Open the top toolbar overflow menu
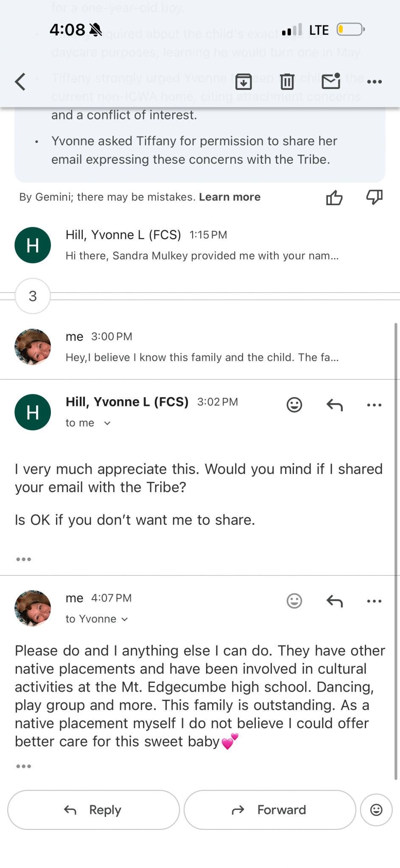This screenshot has height=868, width=400. 374,81
